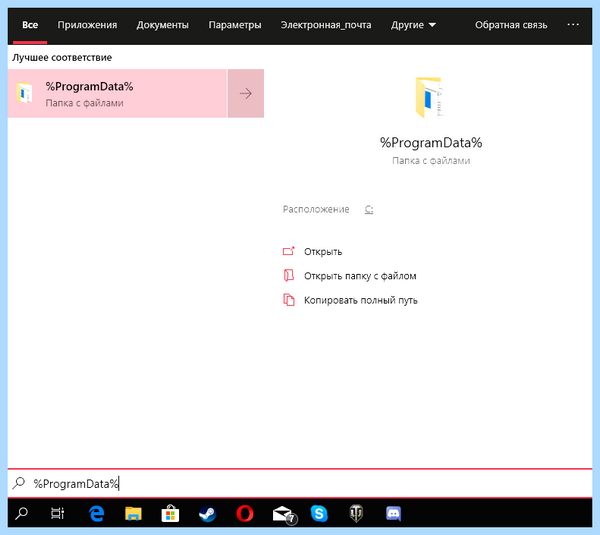Click the large %ProgramData% folder icon in preview pane
This screenshot has height=535, width=600.
pos(429,98)
